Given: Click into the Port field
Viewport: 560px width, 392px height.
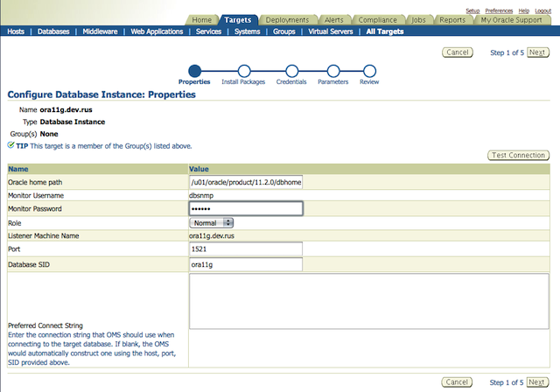Looking at the screenshot, I should click(x=246, y=248).
